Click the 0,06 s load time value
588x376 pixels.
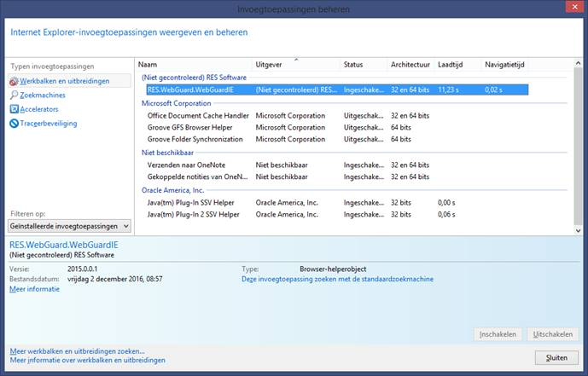click(x=446, y=214)
